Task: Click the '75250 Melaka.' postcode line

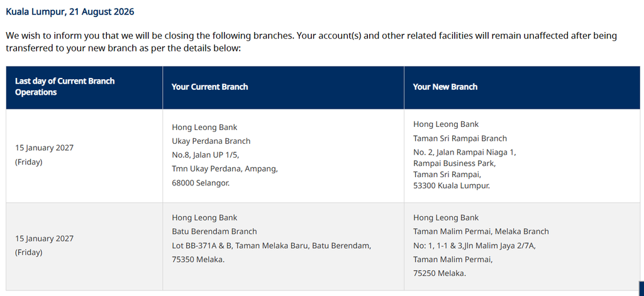Action: pyautogui.click(x=440, y=273)
